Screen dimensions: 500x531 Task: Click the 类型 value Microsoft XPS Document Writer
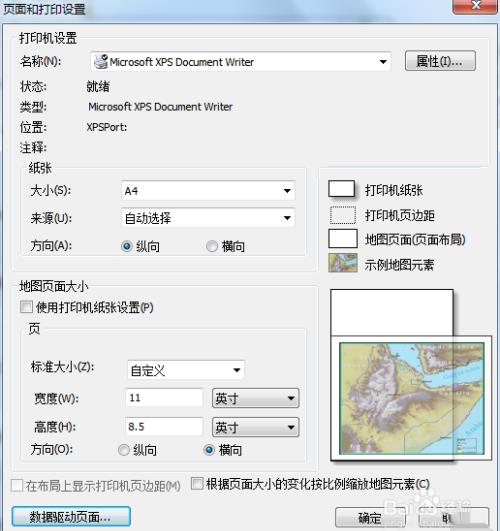point(160,107)
